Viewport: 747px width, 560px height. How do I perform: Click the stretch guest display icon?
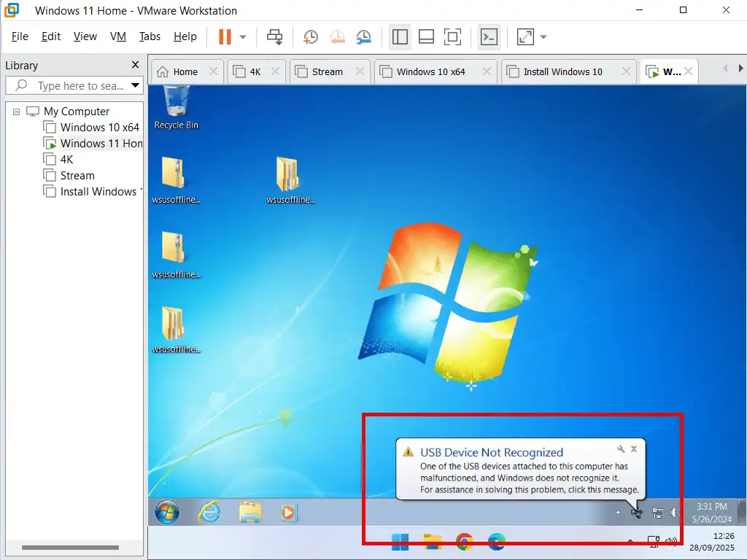coord(525,36)
